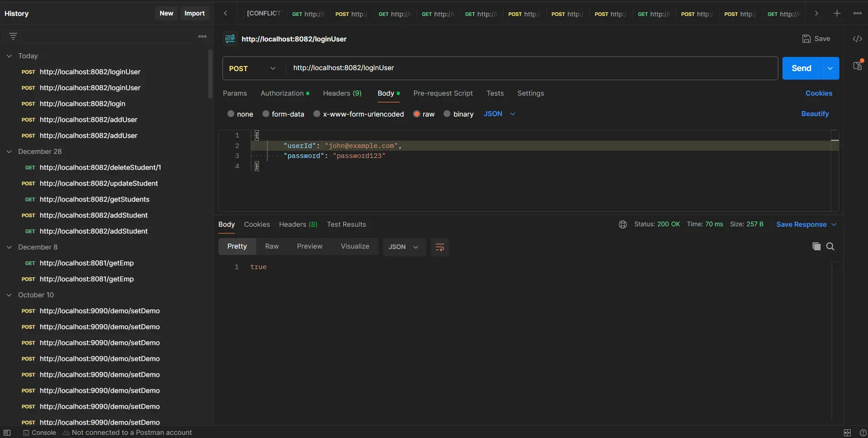Click the search icon in response pane
868x438 pixels.
click(831, 247)
